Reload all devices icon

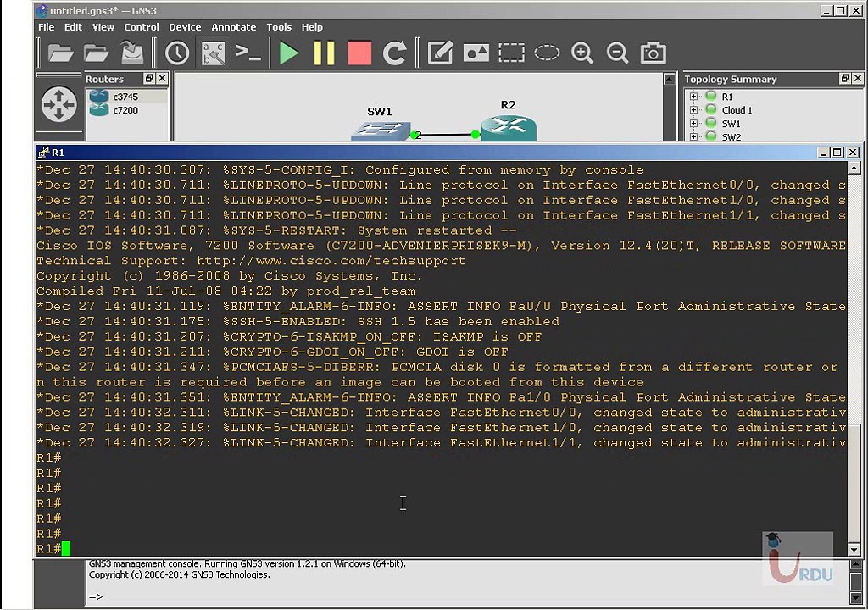click(x=395, y=53)
